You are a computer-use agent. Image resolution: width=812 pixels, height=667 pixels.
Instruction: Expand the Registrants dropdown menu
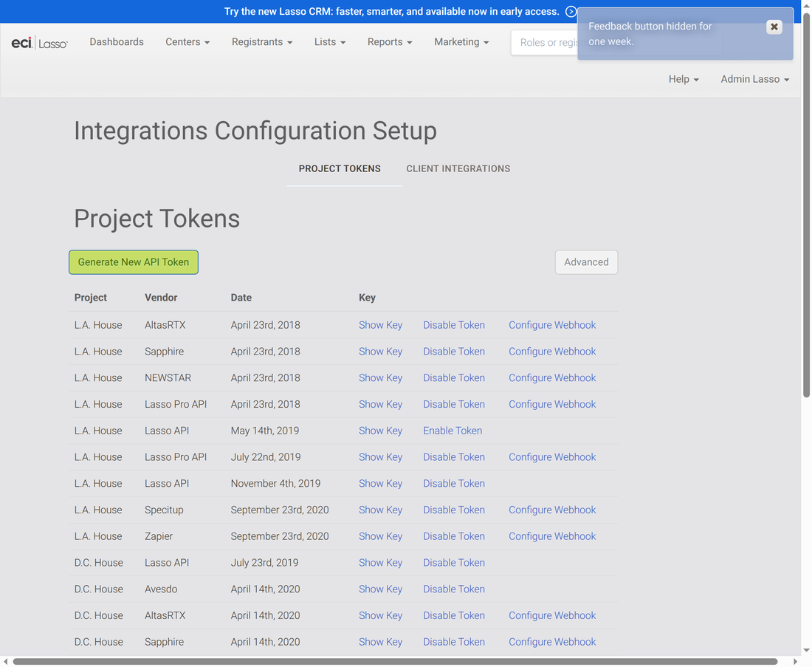click(262, 42)
